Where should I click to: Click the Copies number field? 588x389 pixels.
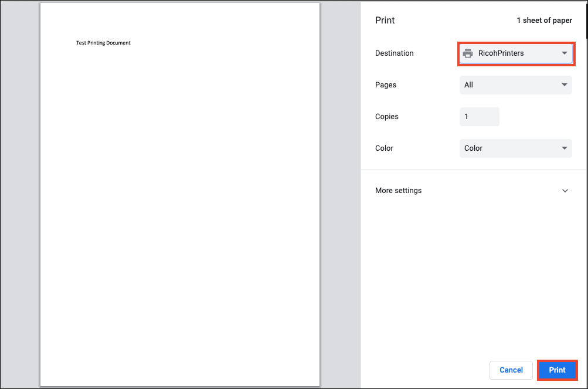(479, 117)
